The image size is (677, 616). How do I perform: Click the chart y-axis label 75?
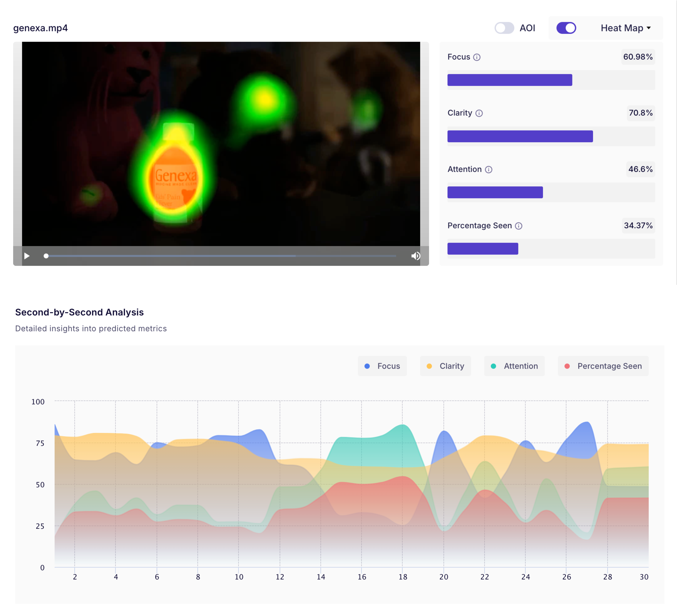40,443
